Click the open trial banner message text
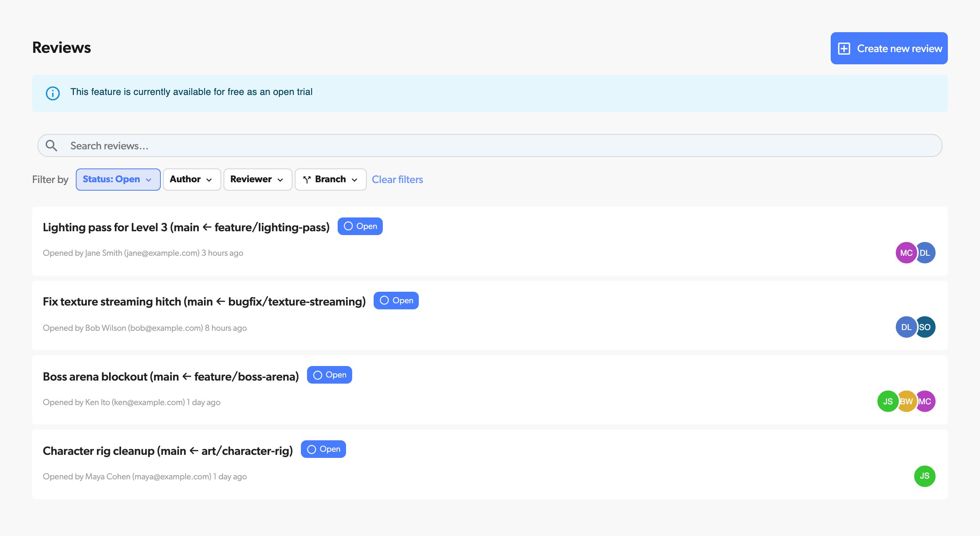The height and width of the screenshot is (536, 980). tap(191, 92)
